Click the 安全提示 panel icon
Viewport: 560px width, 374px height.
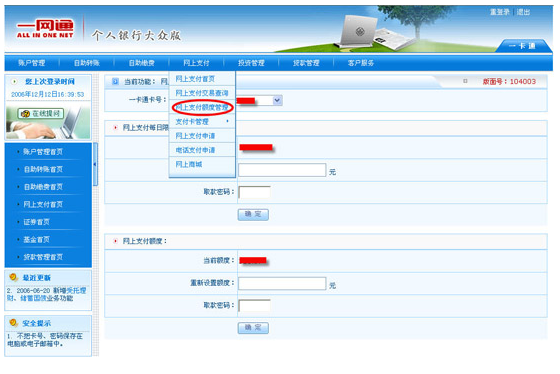[x=14, y=323]
